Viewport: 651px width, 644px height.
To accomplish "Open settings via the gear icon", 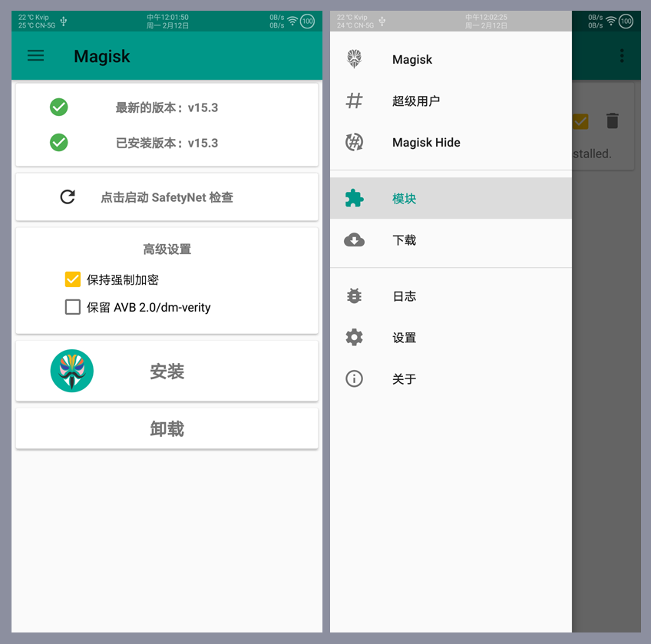I will point(354,338).
